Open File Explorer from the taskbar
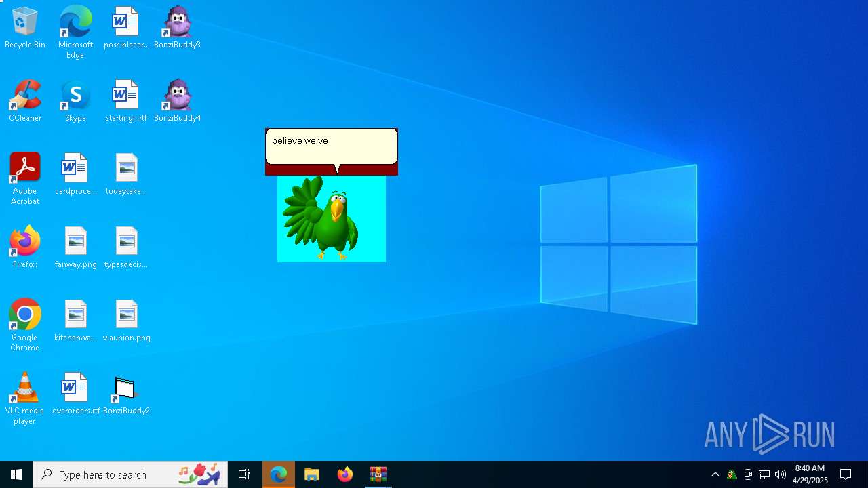This screenshot has width=868, height=488. point(312,474)
